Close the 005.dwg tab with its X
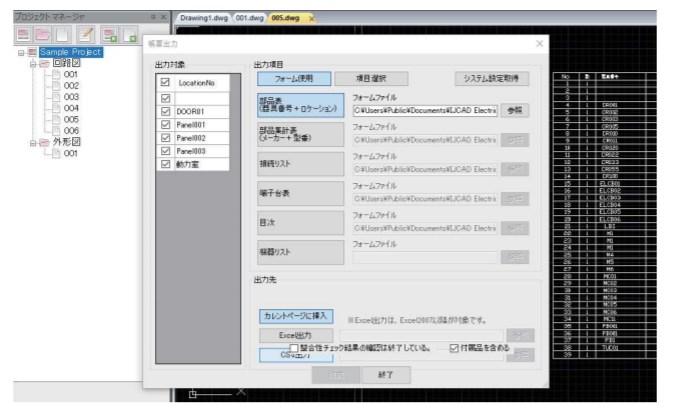The width and height of the screenshot is (673, 415). pyautogui.click(x=312, y=18)
